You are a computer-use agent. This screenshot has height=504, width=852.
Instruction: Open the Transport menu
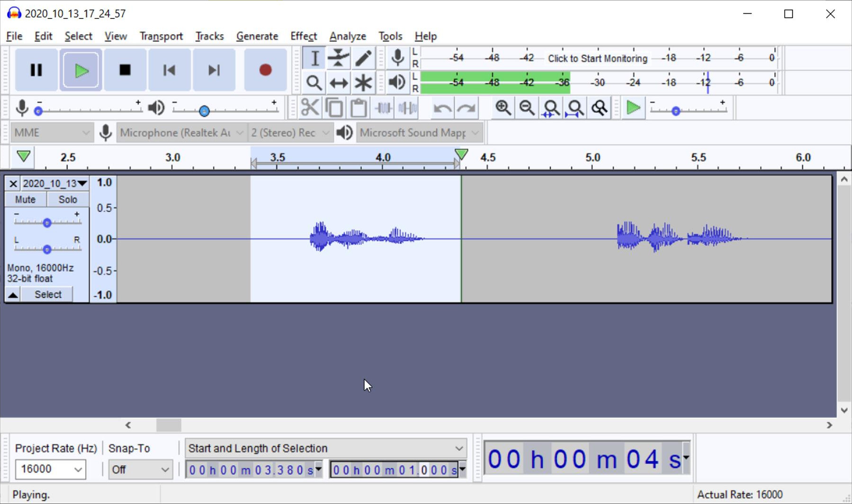pyautogui.click(x=161, y=36)
